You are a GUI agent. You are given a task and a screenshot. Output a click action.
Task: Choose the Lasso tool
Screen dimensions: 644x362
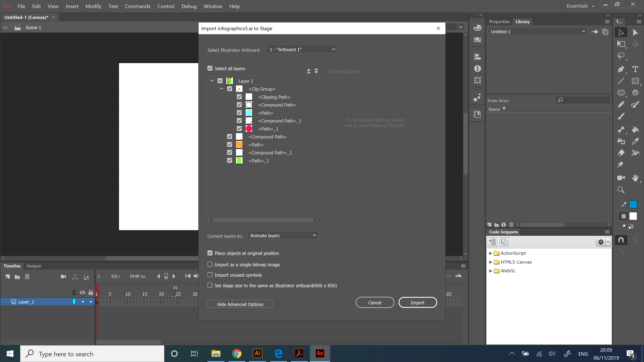point(621,56)
